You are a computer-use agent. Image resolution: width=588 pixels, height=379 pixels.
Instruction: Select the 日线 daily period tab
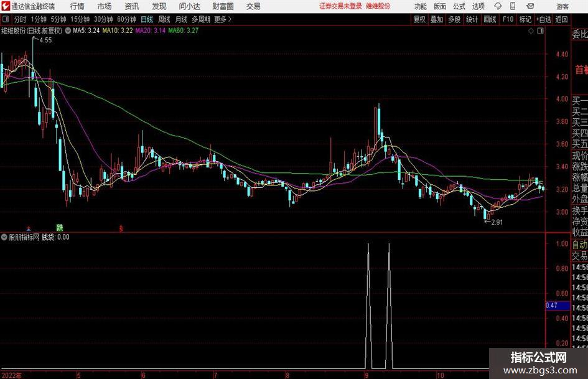pos(147,19)
